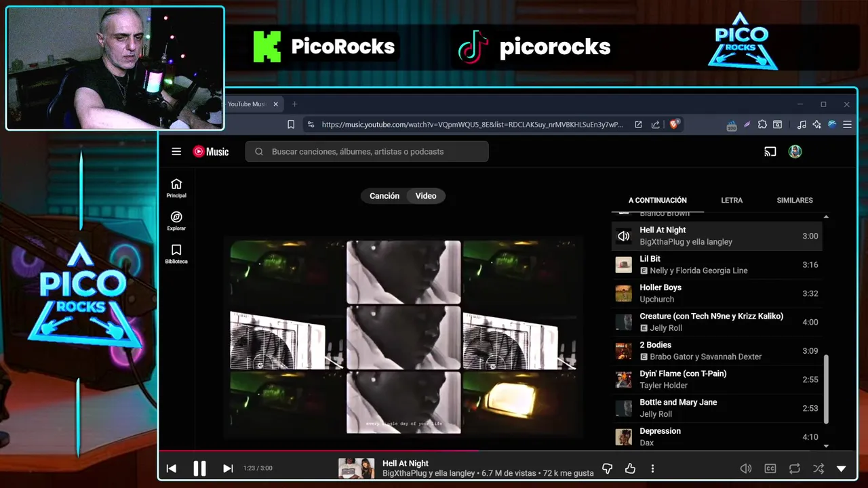Click the music video in player
Viewport: 868px width, 488px height.
click(403, 338)
